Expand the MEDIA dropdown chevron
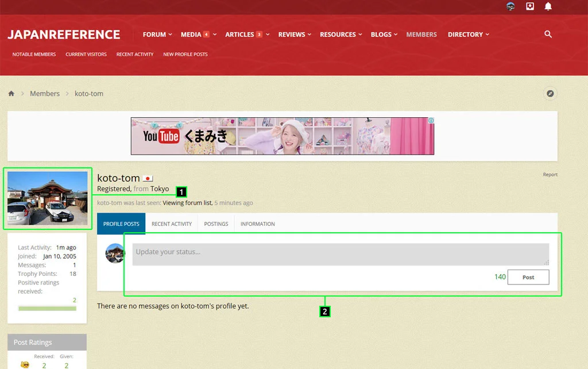This screenshot has width=588, height=369. coord(215,34)
